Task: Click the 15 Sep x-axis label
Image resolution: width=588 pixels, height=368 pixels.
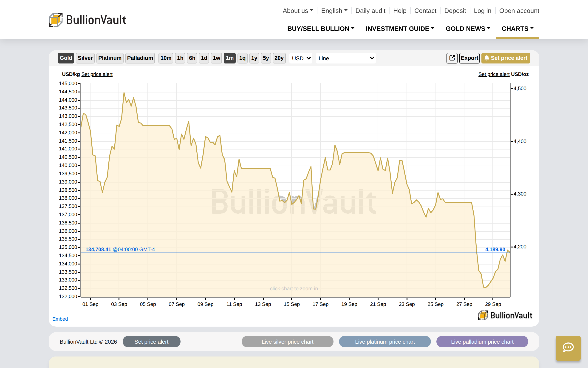Action: tap(291, 304)
